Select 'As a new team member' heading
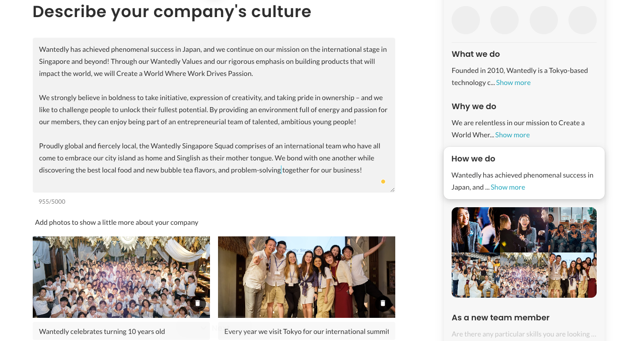 pos(500,318)
